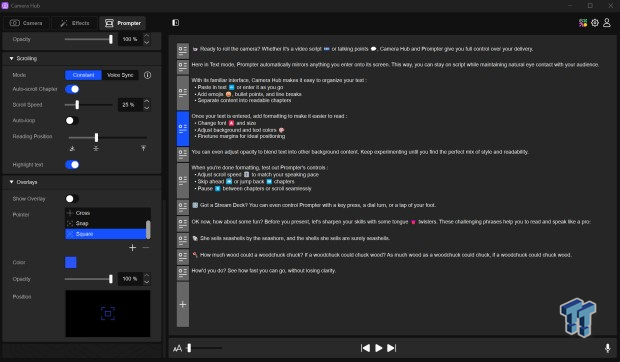This screenshot has width=620, height=362.
Task: Click the overlay position preview box
Action: (108, 314)
